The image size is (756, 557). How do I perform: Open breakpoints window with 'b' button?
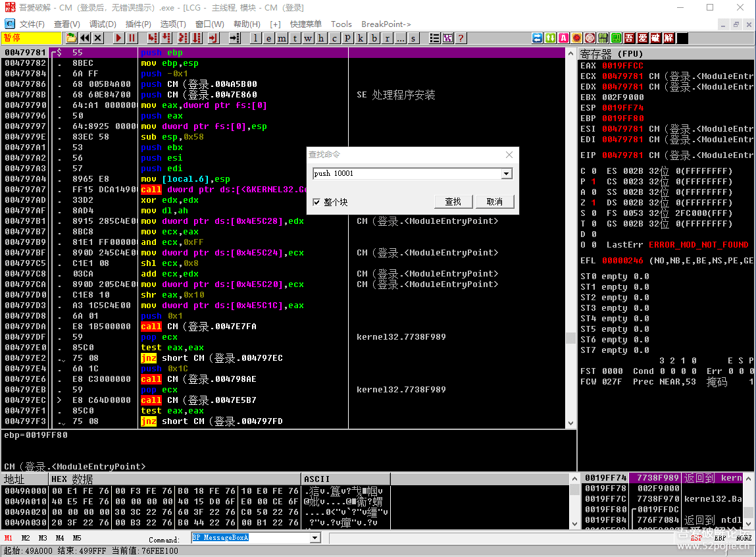point(374,38)
